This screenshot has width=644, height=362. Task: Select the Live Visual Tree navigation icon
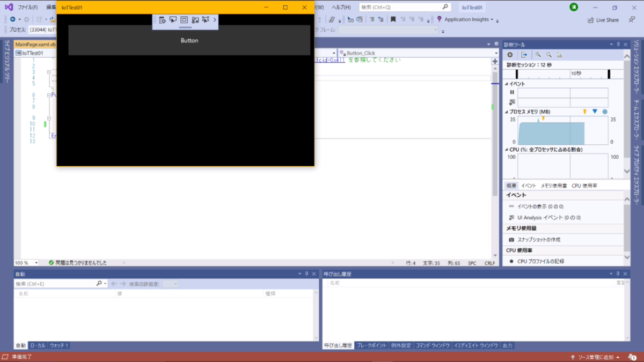click(x=162, y=20)
